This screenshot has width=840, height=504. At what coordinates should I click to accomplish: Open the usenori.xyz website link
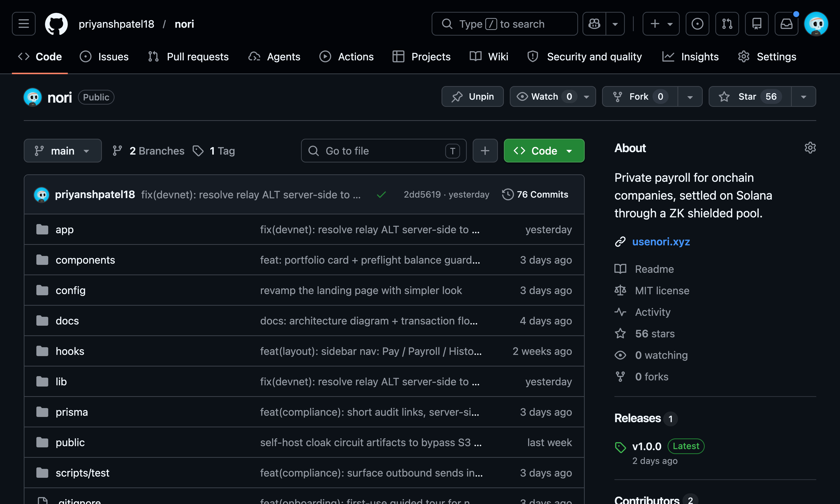point(661,241)
